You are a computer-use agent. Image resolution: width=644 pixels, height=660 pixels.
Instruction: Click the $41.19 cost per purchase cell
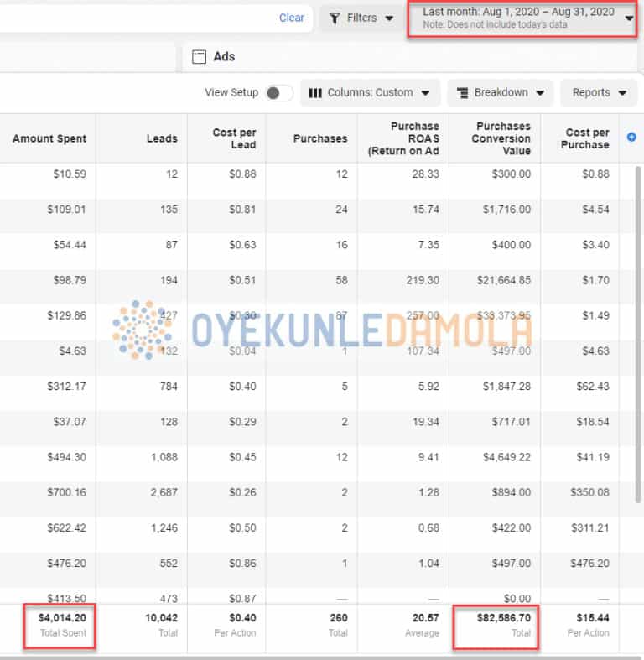click(593, 457)
